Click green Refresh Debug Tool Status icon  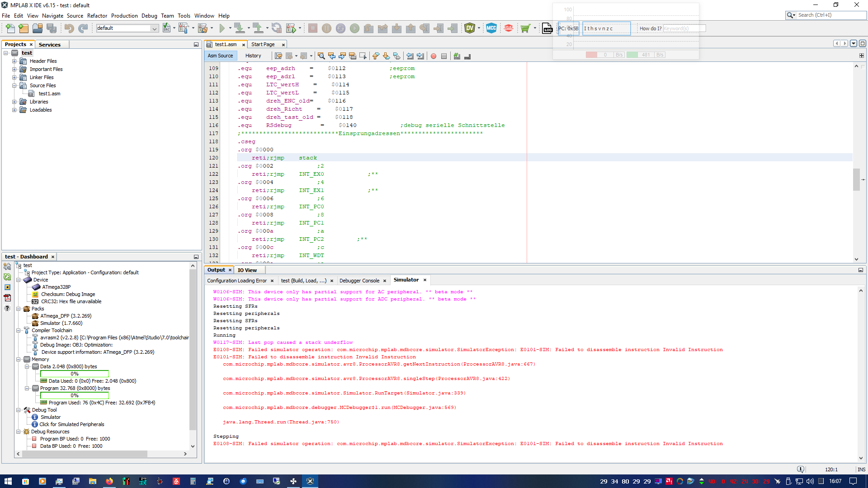click(x=7, y=277)
